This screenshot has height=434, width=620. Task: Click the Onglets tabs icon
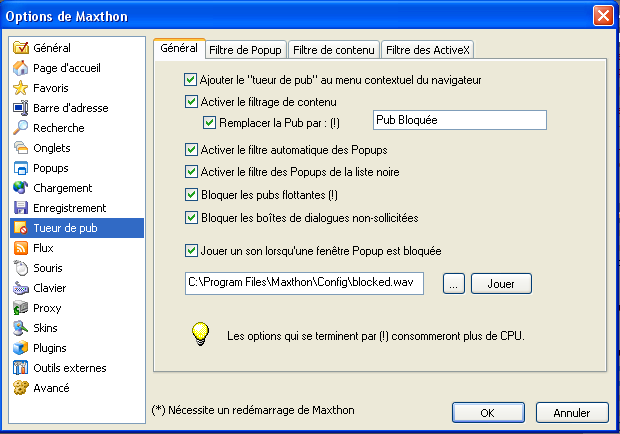coord(21,148)
